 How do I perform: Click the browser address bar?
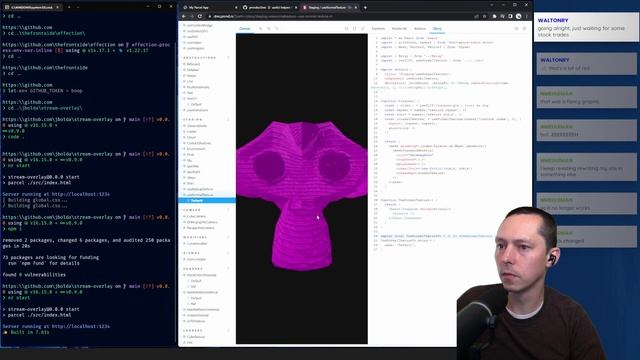pos(339,16)
